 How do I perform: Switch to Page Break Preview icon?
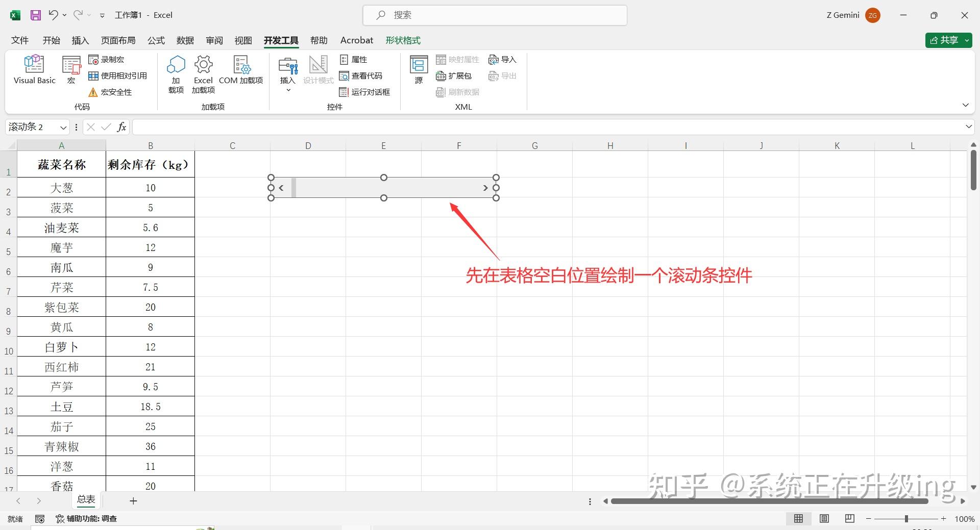click(x=850, y=519)
